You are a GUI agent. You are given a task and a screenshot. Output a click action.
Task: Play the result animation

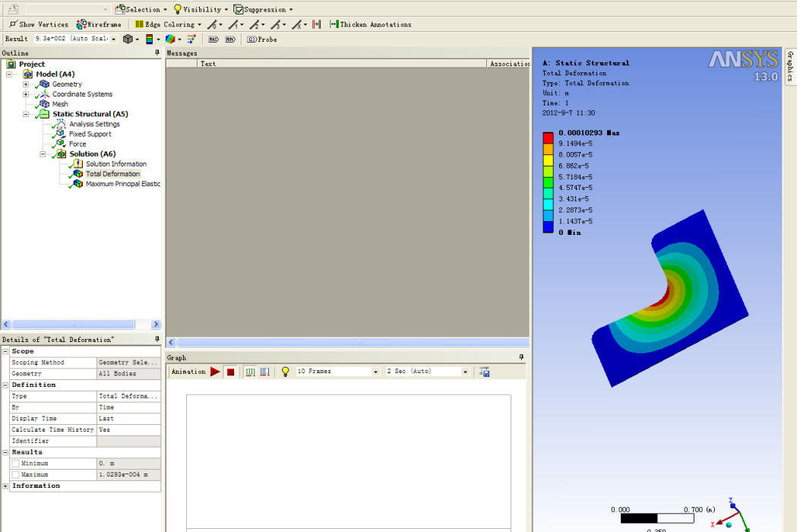pos(215,372)
